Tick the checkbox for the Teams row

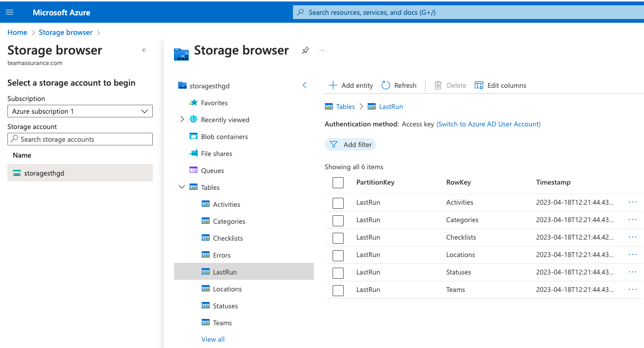click(x=338, y=290)
